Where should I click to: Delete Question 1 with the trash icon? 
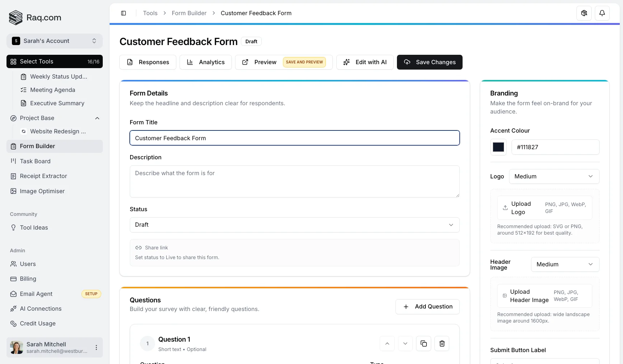tap(442, 343)
